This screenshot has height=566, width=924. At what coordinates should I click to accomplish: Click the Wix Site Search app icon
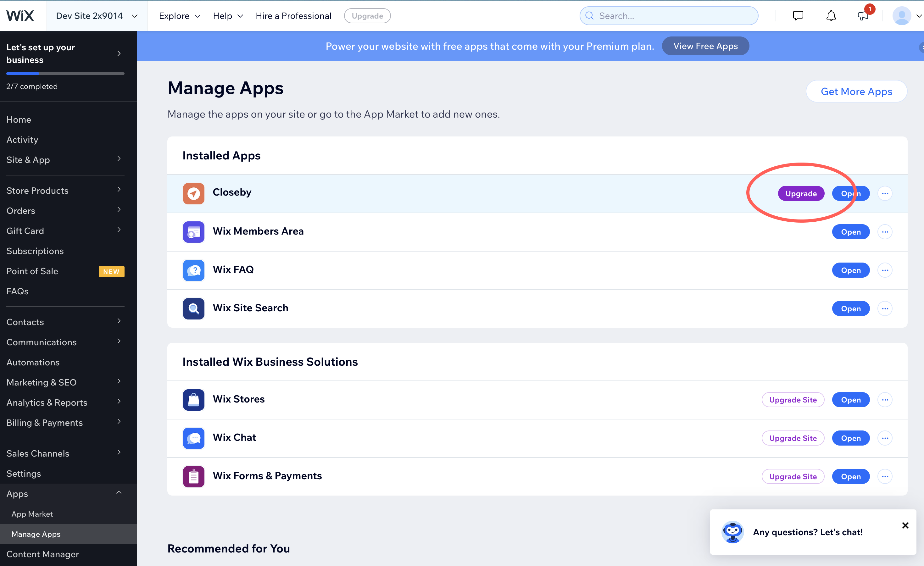[193, 308]
